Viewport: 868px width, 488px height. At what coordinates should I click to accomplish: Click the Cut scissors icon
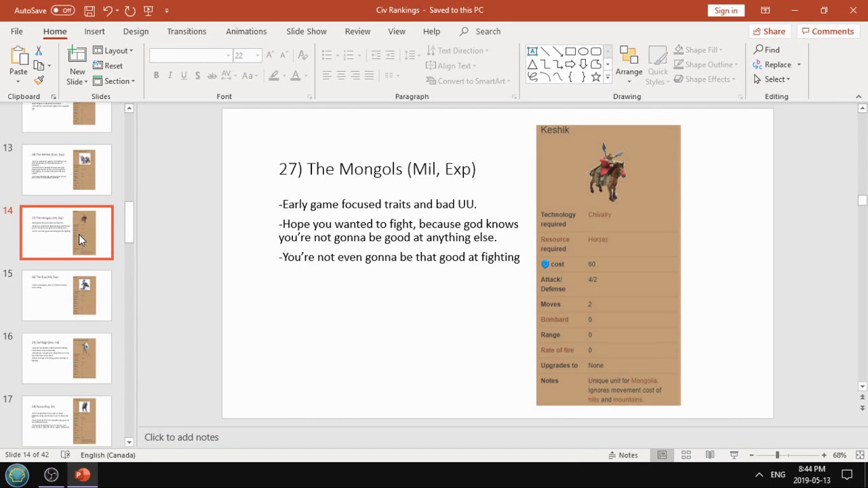click(x=39, y=51)
